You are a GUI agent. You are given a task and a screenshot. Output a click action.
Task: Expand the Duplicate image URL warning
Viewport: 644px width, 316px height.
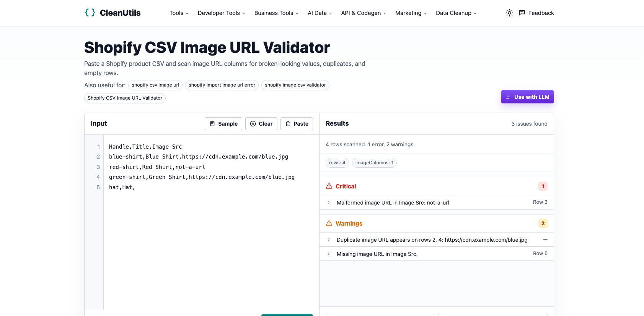click(437, 239)
